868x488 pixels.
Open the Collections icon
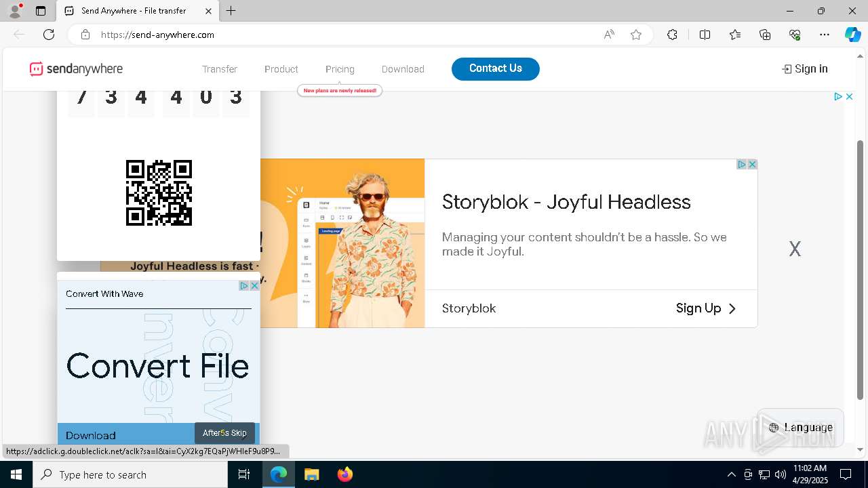coord(765,35)
